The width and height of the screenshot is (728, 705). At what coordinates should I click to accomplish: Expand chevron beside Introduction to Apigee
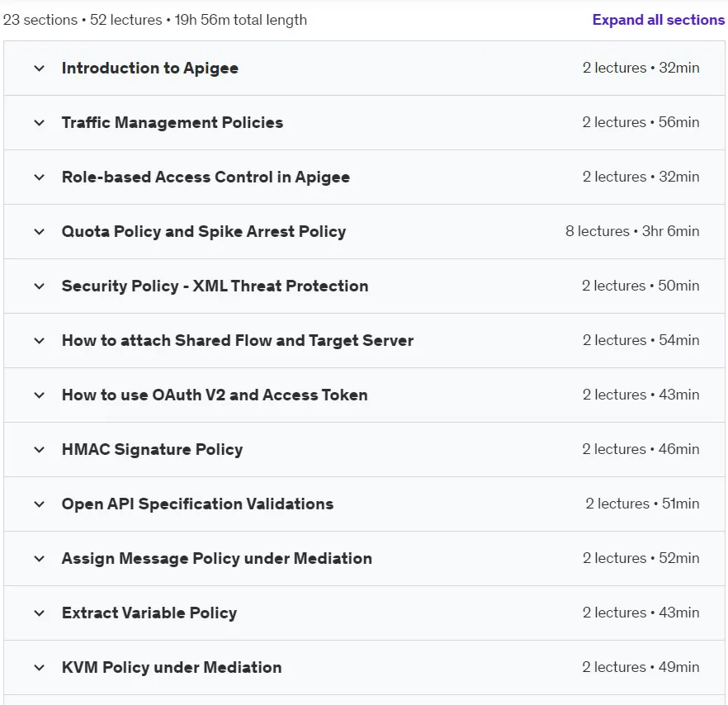pos(40,69)
